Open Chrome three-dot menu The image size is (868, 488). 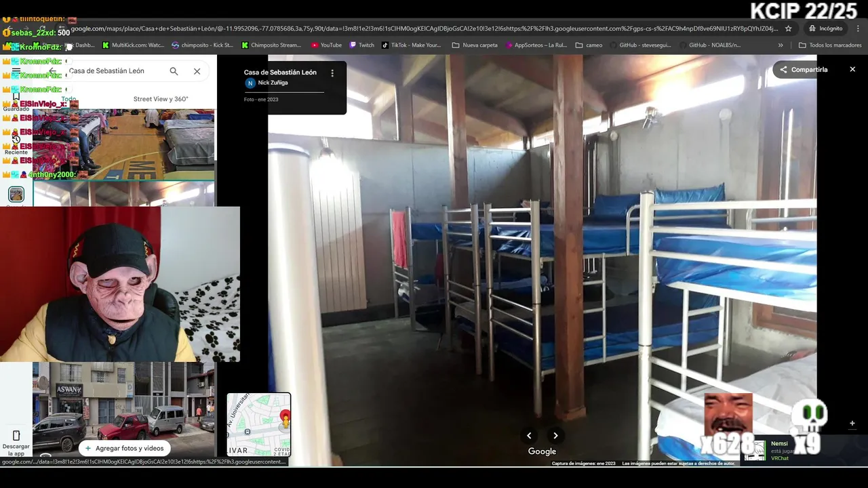coord(859,28)
